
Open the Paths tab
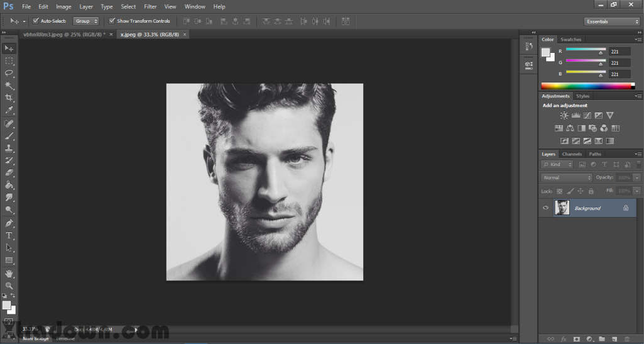595,154
